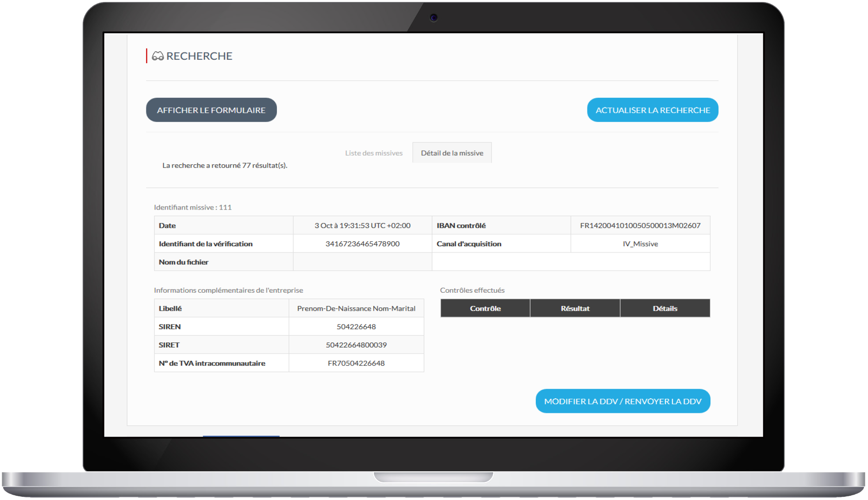
Task: Click the 77 résultat(s) search summary text
Action: [x=225, y=165]
